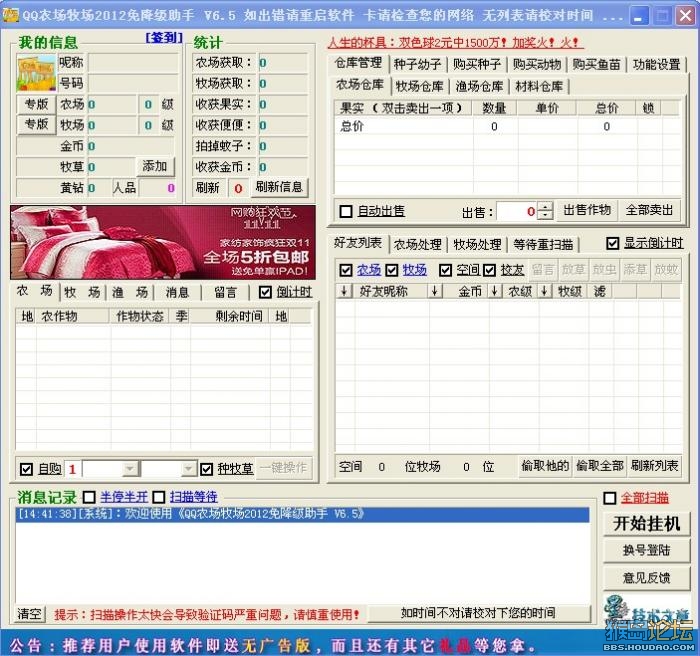
Task: Click the 开始挂机 button
Action: coord(646,524)
